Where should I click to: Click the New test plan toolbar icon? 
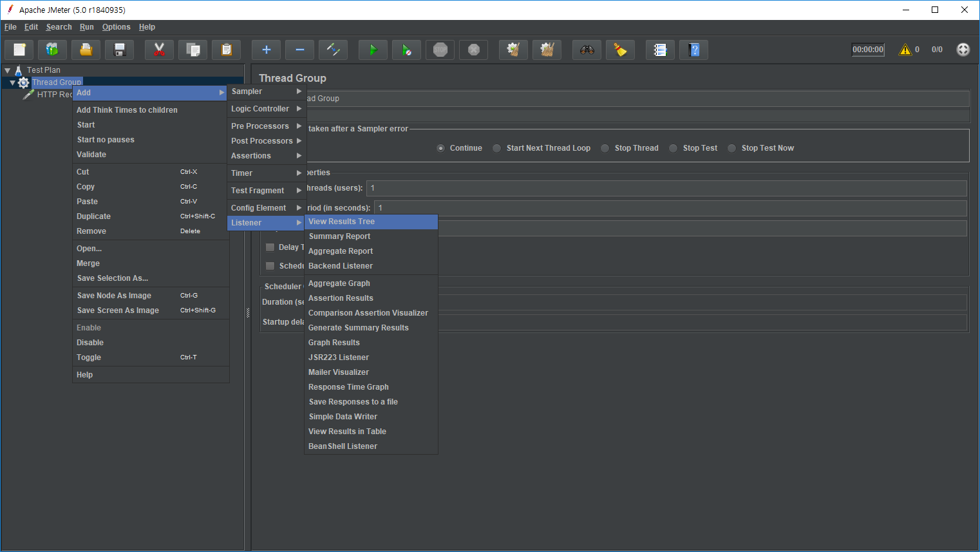[x=19, y=50]
